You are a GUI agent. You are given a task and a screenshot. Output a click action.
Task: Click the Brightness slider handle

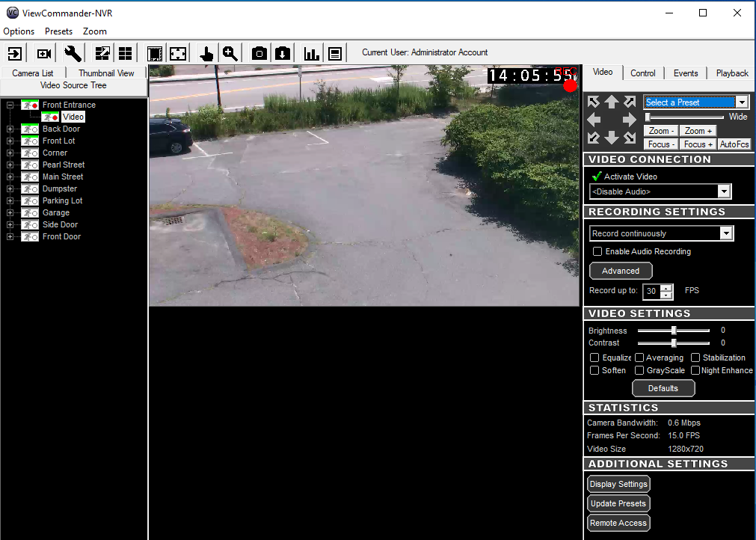click(x=674, y=331)
